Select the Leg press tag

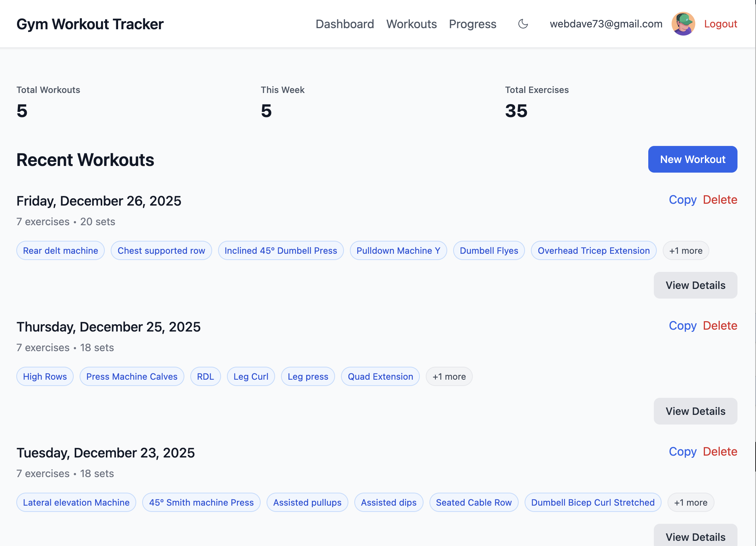point(308,377)
